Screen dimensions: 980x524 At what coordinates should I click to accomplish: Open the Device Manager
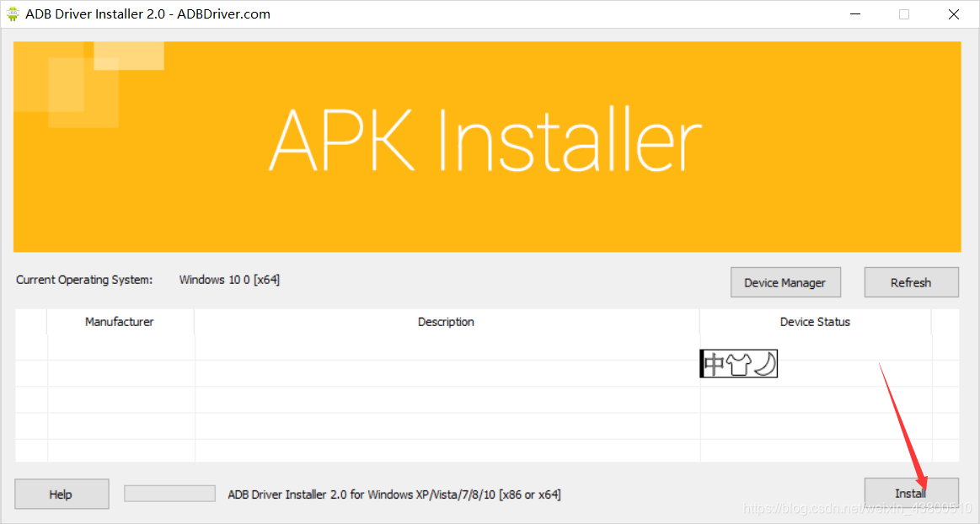(785, 282)
